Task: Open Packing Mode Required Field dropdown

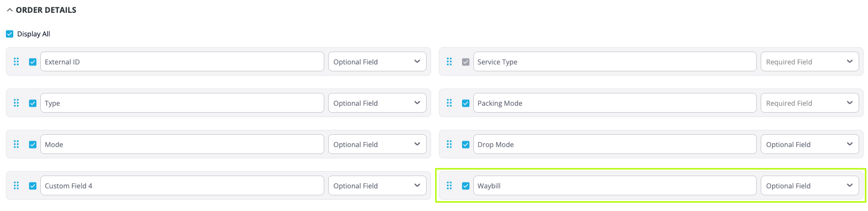Action: pos(809,103)
